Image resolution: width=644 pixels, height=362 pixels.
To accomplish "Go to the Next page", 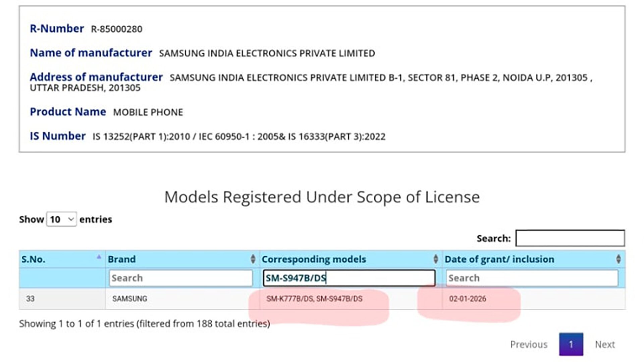I will (x=605, y=345).
